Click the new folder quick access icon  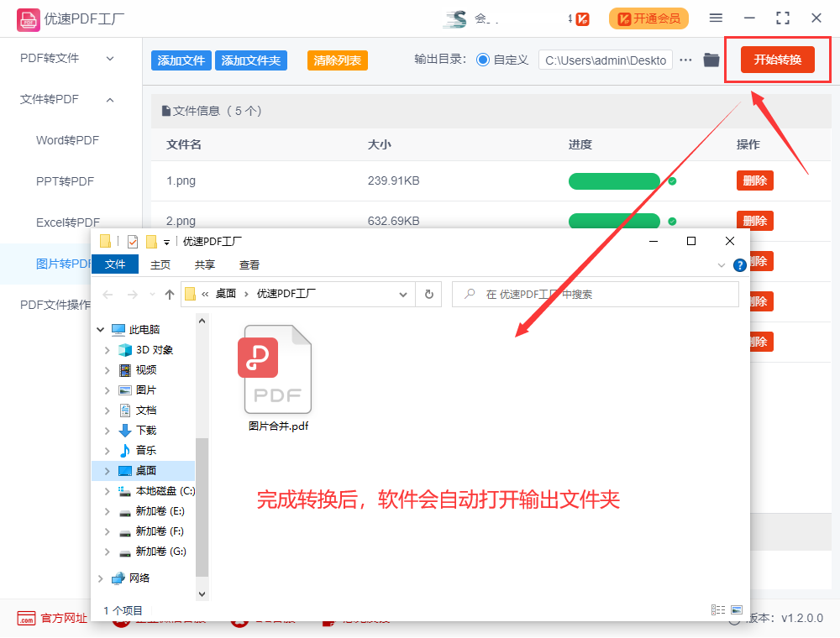152,242
